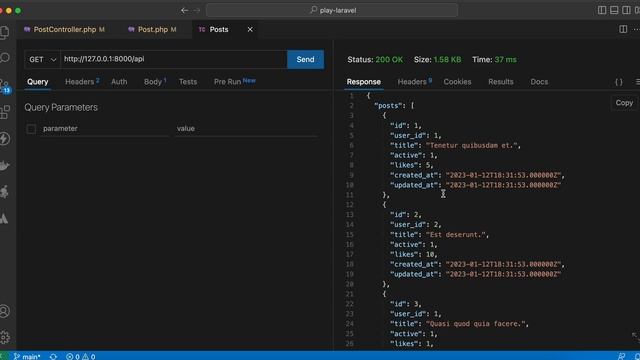
Task: Click the parameter name field
Action: pos(105,129)
